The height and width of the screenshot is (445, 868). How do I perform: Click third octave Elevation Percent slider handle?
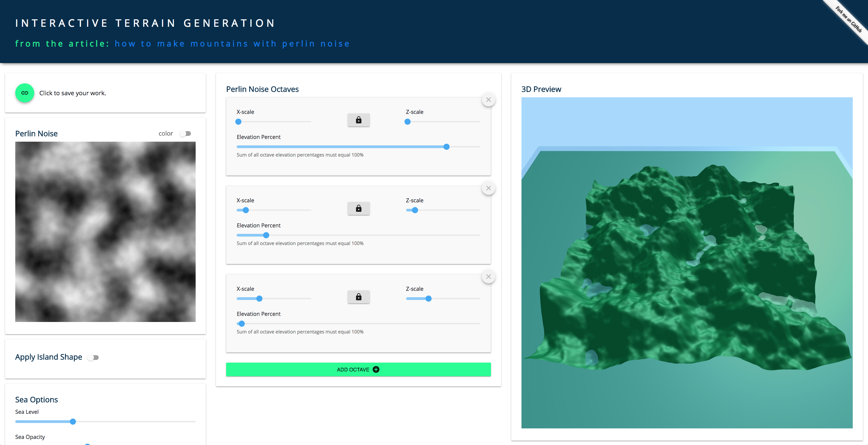coord(241,324)
